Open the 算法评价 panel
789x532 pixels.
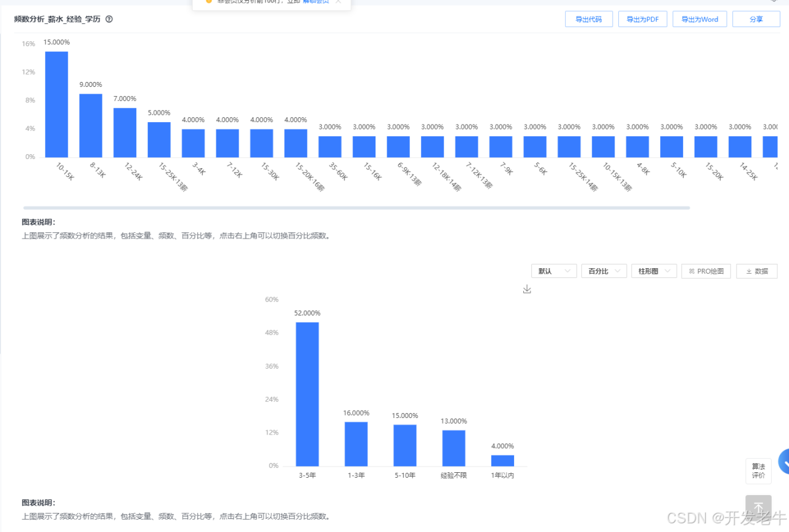click(x=758, y=471)
